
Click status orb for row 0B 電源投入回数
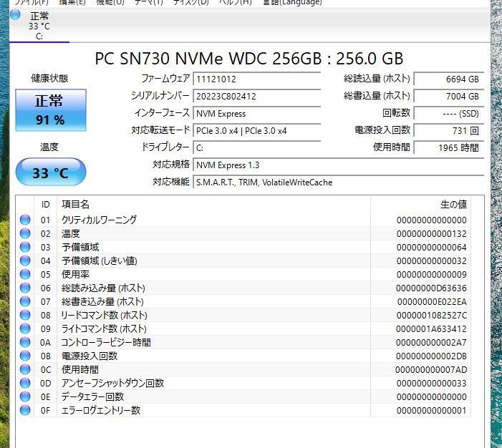(x=25, y=356)
